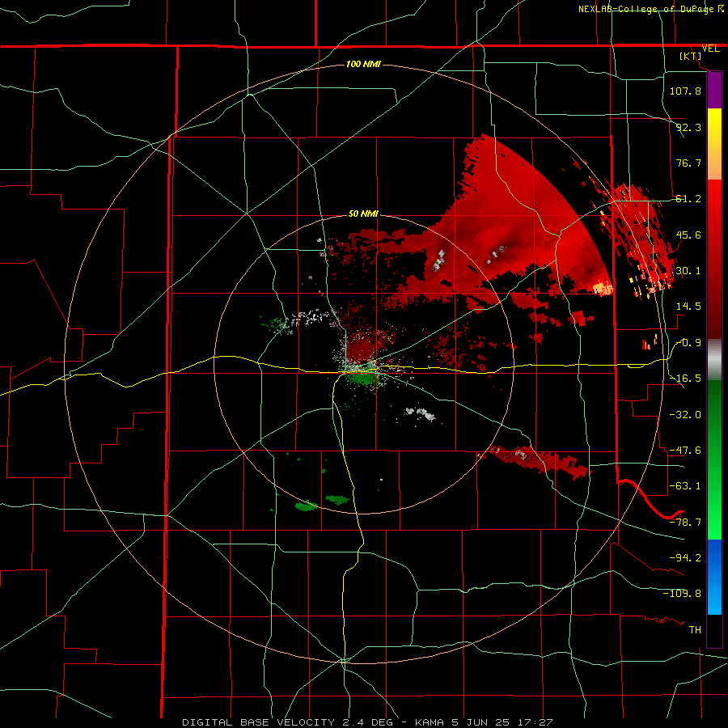Click the KAMA radar site identifier
Screen dimensions: 728x728
(429, 722)
